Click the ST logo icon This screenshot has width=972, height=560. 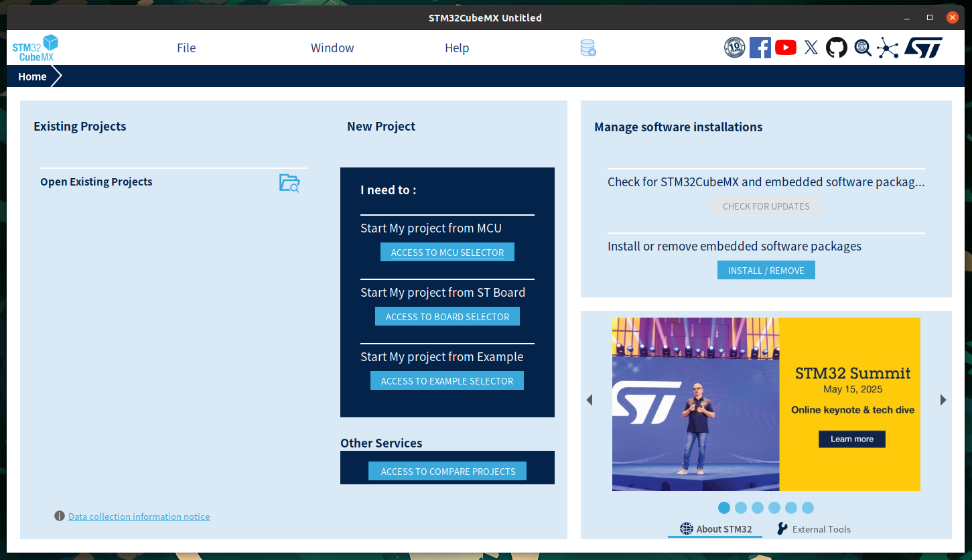point(924,48)
